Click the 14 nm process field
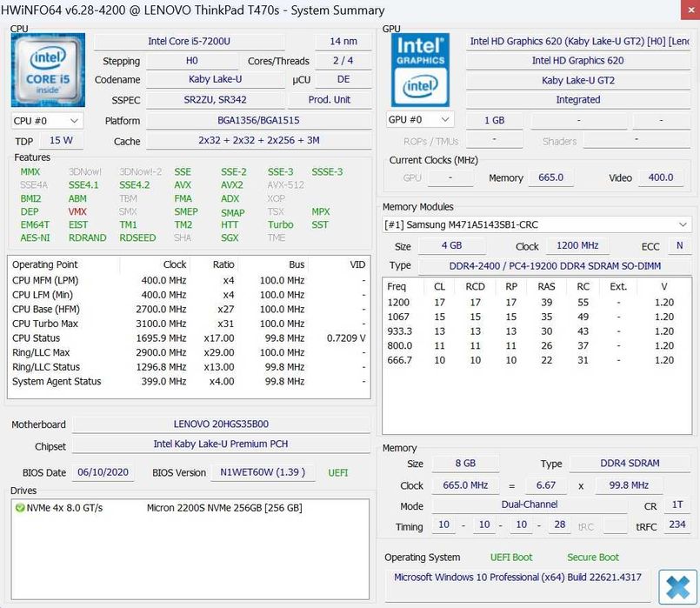This screenshot has height=608, width=700. pos(343,42)
